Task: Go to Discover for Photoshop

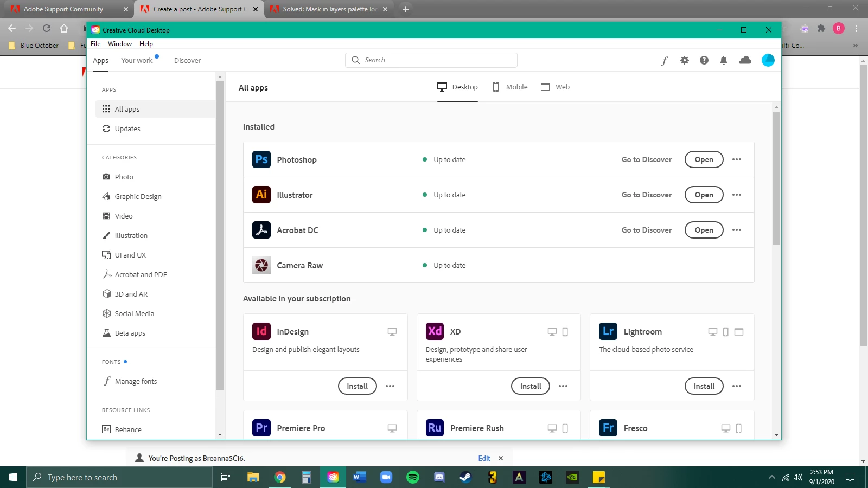Action: pyautogui.click(x=647, y=159)
